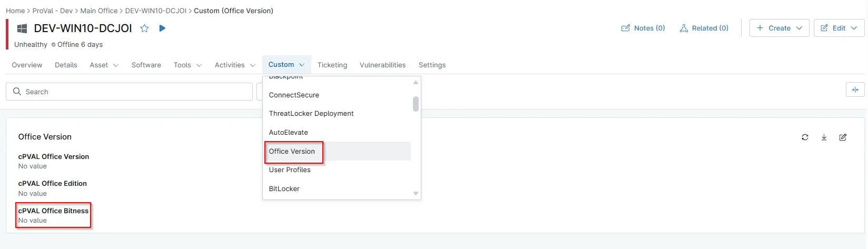Expand the Asset tab menu
The width and height of the screenshot is (868, 249).
tap(104, 65)
